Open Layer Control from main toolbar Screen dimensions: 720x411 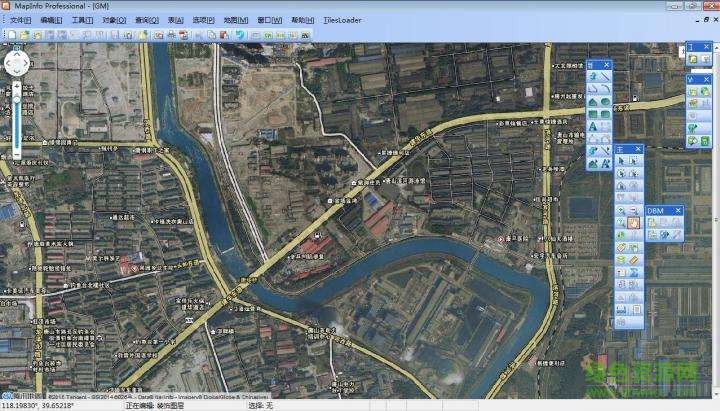point(621,260)
